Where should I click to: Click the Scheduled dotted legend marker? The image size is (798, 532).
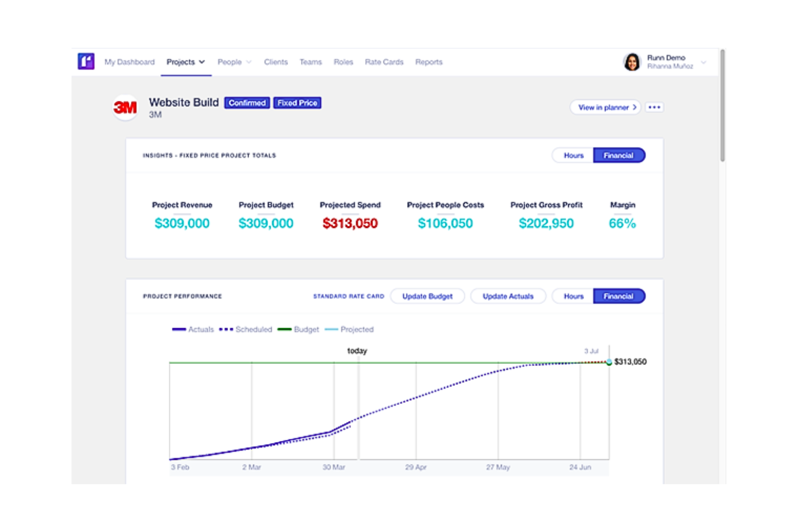coord(226,329)
